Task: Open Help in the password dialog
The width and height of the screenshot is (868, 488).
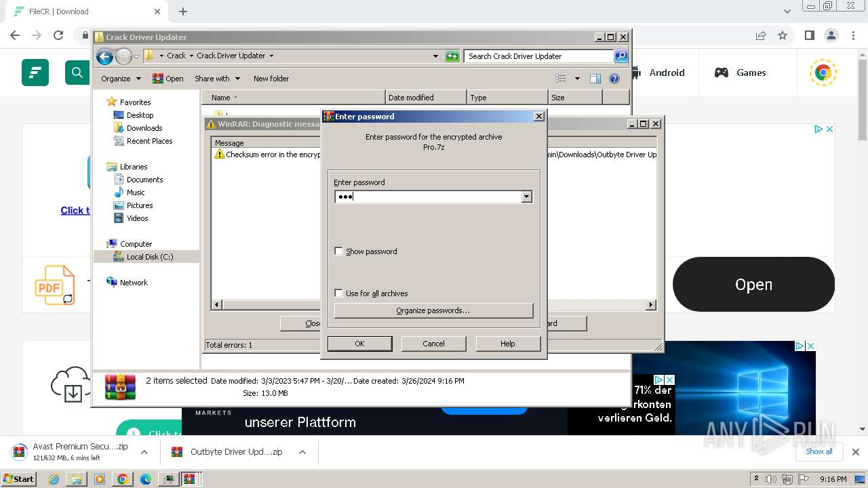Action: pos(508,344)
